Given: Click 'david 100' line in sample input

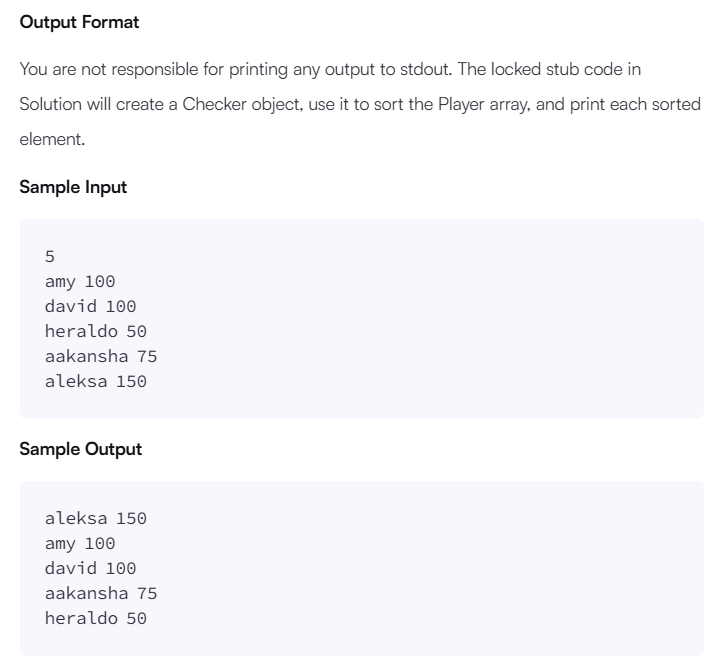Looking at the screenshot, I should point(90,306).
